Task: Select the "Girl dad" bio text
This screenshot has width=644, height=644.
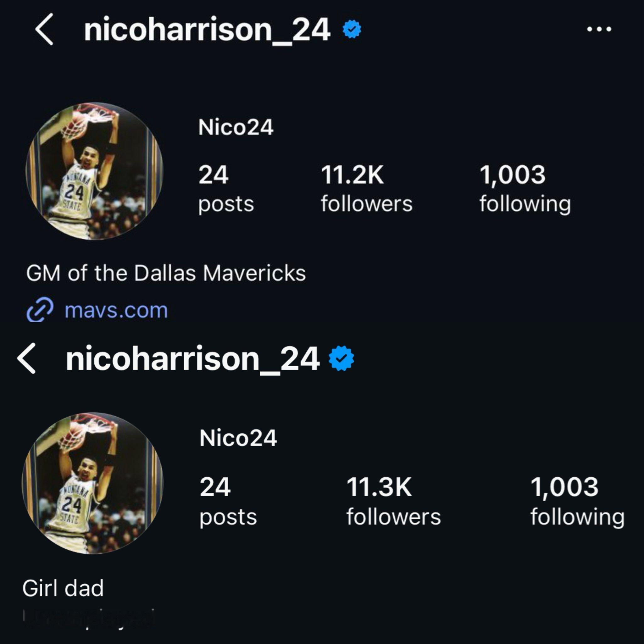Action: tap(63, 588)
